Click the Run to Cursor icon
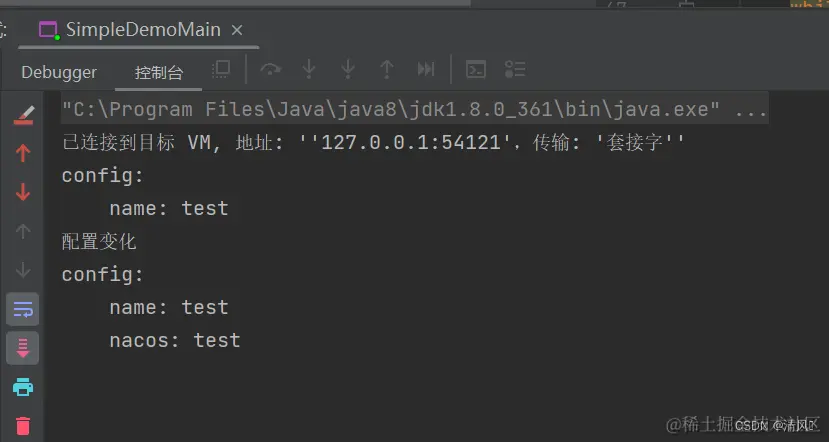 426,69
